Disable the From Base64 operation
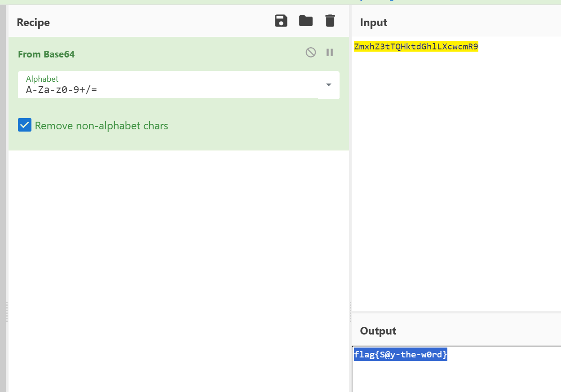This screenshot has height=392, width=561. click(311, 53)
